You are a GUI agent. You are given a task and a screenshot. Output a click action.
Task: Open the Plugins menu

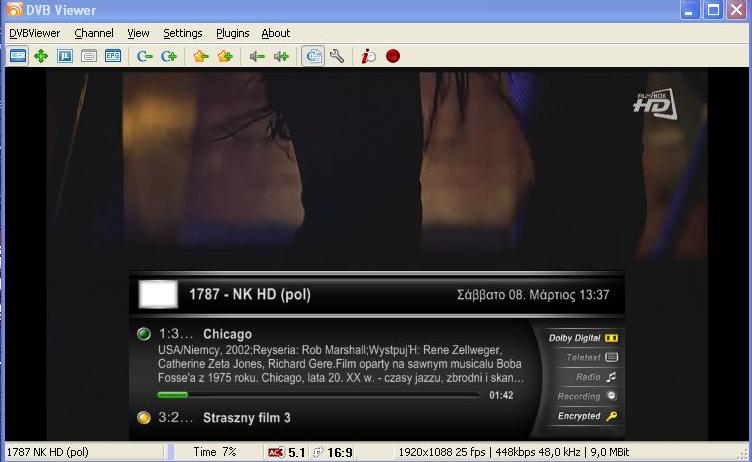coord(233,33)
